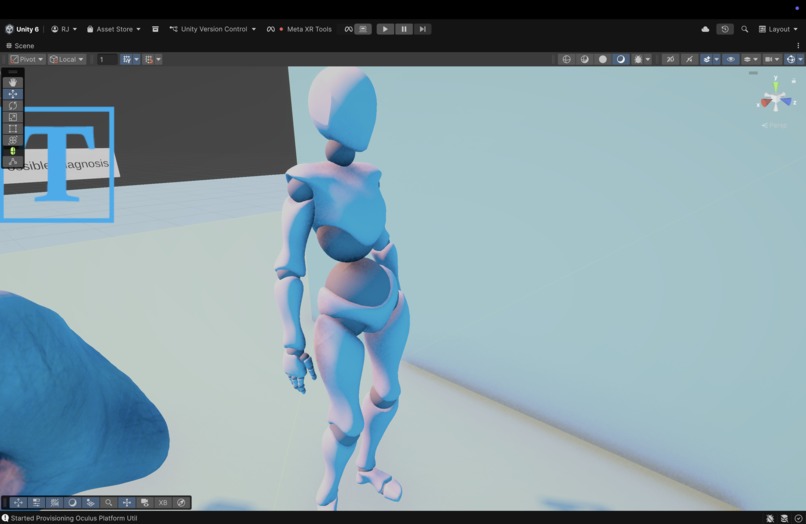Start Play mode

[385, 29]
